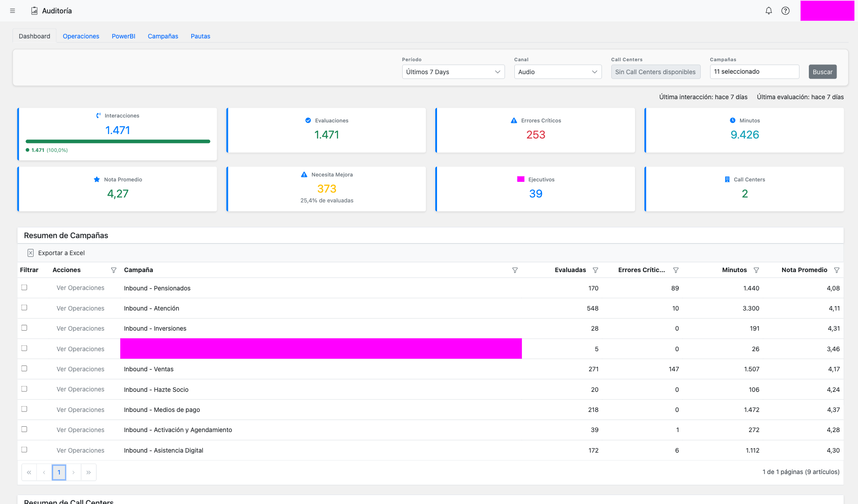Open the Canal dropdown showing Audio
The width and height of the screenshot is (858, 504).
[557, 71]
